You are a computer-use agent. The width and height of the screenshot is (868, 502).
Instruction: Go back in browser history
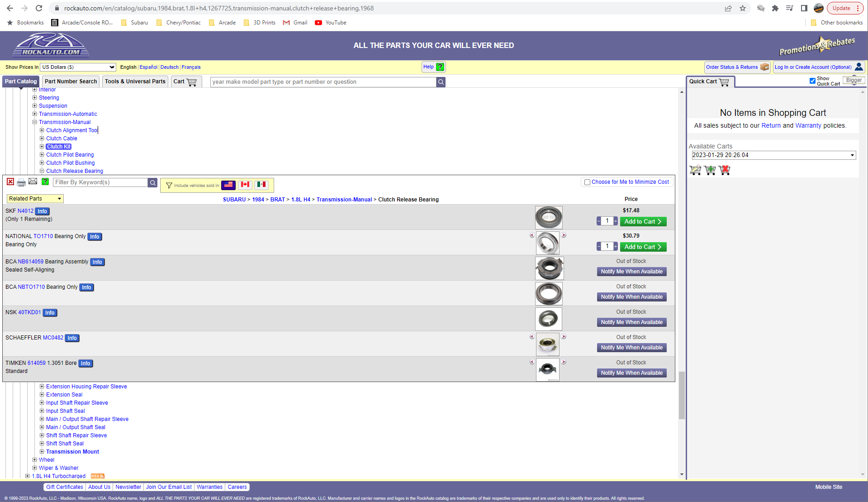pos(10,8)
